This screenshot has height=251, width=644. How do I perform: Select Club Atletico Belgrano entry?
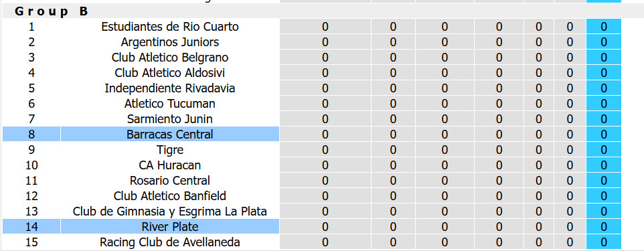(x=169, y=58)
